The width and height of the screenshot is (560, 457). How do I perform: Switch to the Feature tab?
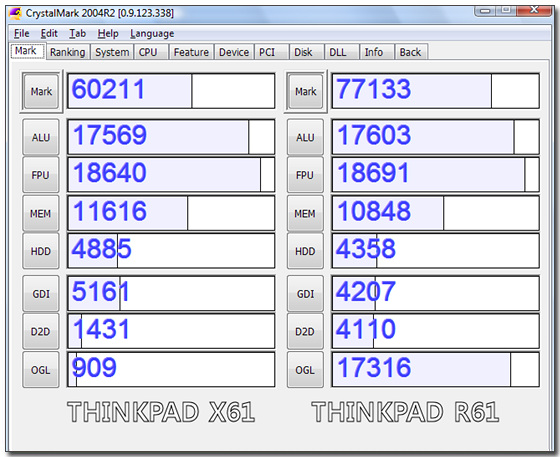(x=191, y=52)
